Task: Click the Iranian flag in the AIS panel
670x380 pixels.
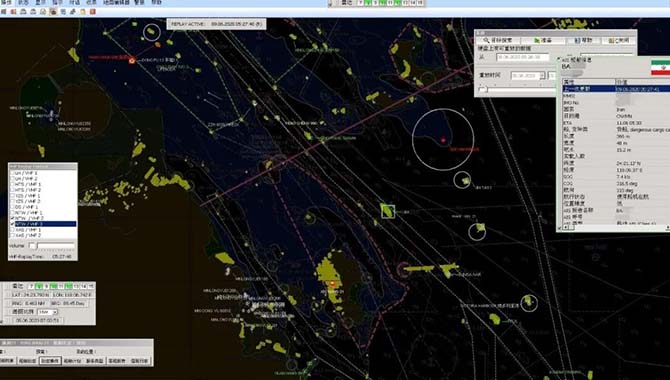Action: coord(660,68)
